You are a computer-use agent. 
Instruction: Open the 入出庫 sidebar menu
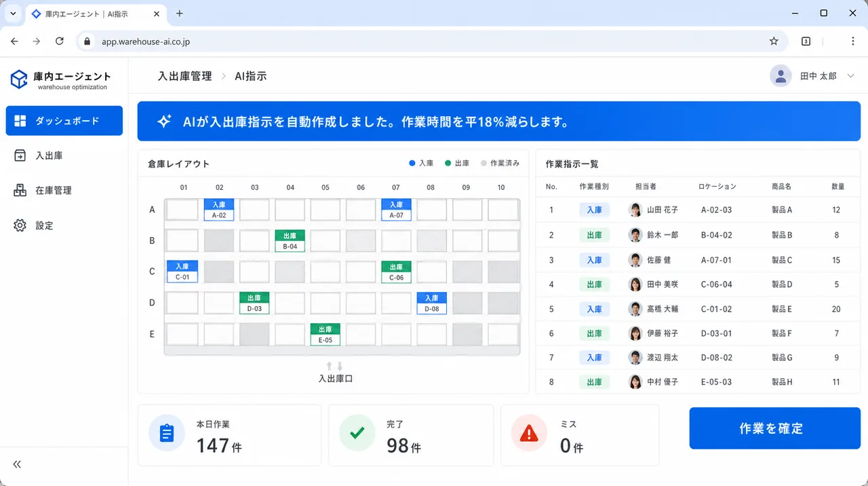(64, 155)
